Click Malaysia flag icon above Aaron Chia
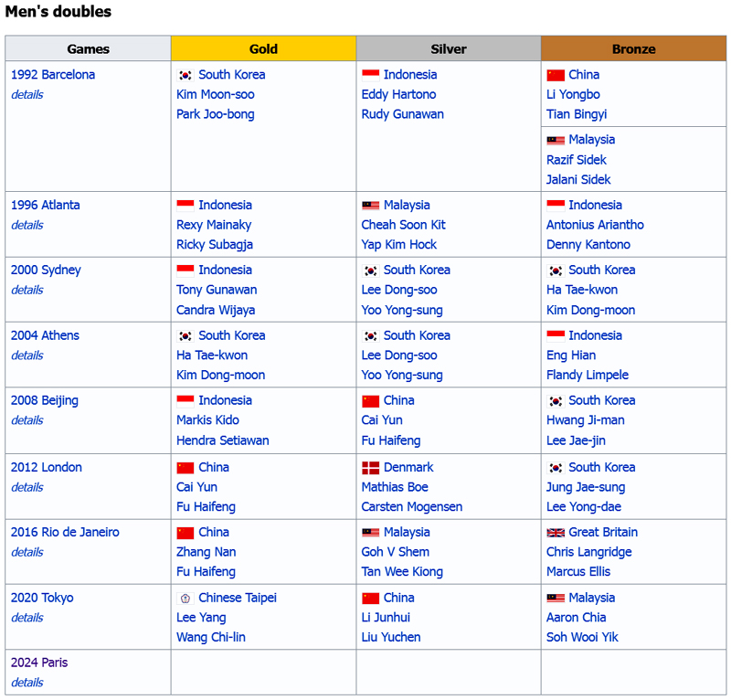This screenshot has width=731, height=700. point(556,599)
